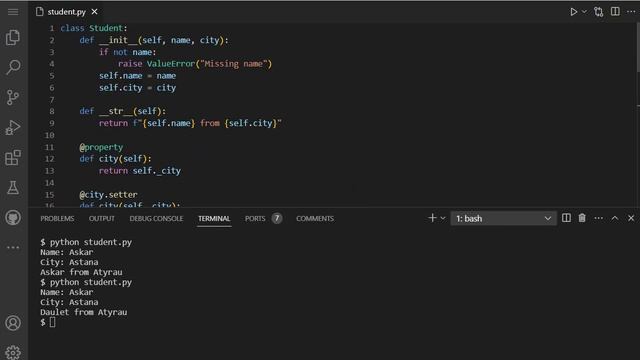The height and width of the screenshot is (360, 640).
Task: Open terminal panel More Actions menu
Action: [598, 218]
